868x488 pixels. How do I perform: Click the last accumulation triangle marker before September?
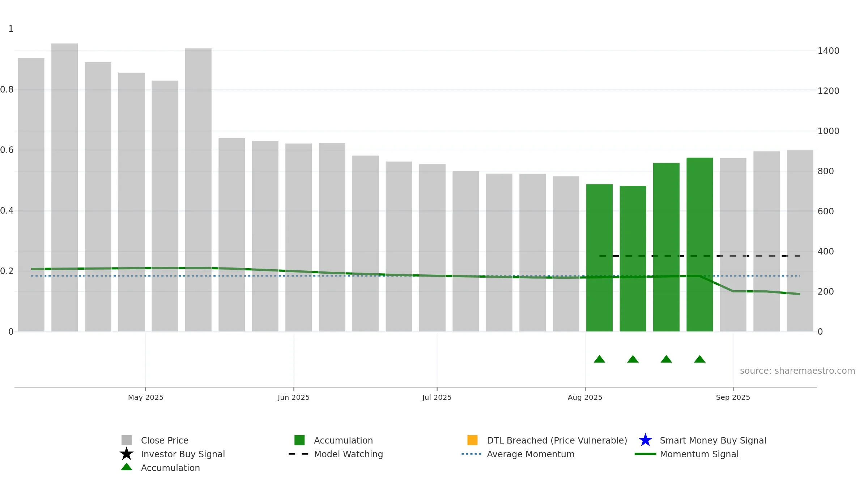pos(699,359)
